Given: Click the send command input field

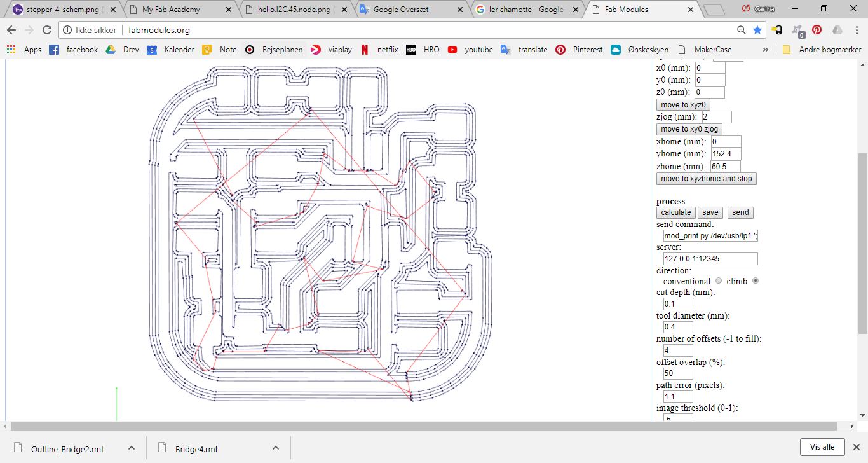Looking at the screenshot, I should (710, 236).
